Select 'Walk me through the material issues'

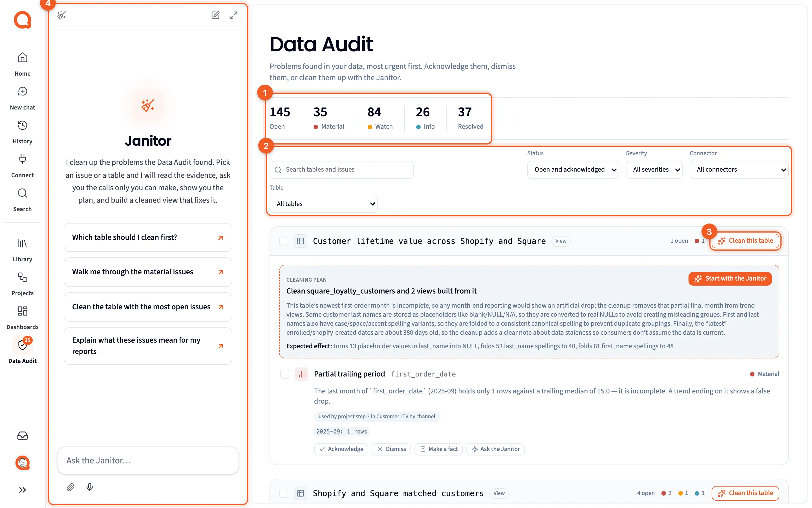[148, 272]
